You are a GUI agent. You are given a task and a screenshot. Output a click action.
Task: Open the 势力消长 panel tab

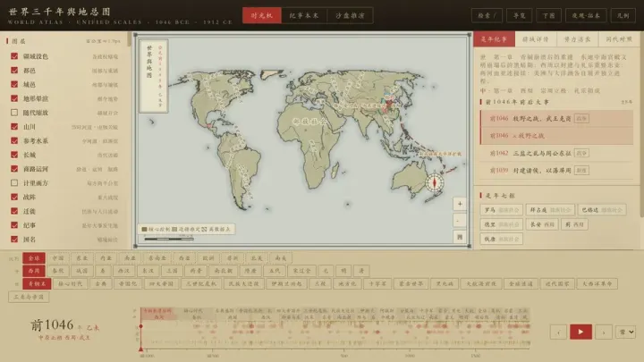pyautogui.click(x=577, y=39)
